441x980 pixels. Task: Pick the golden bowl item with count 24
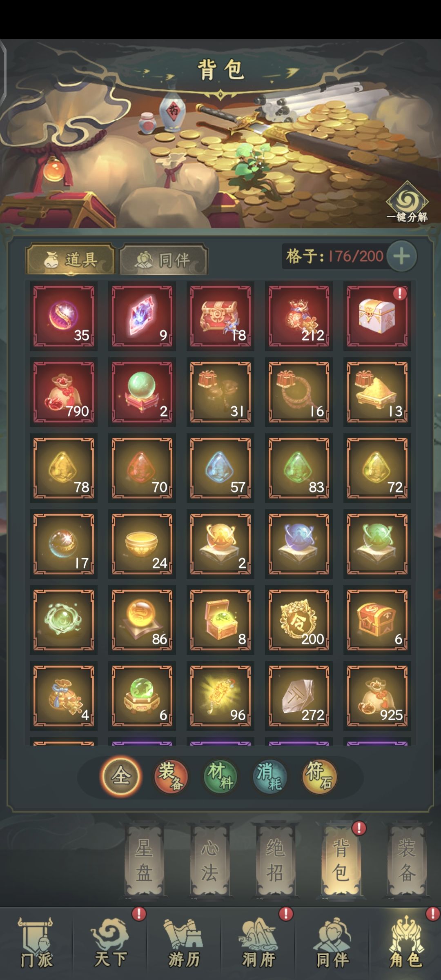(142, 544)
